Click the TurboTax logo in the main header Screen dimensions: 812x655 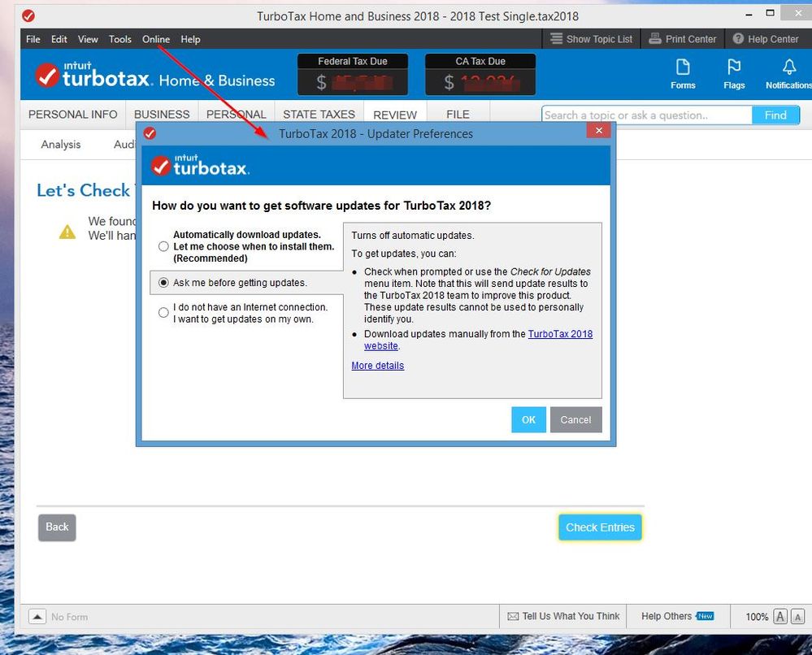[154, 75]
